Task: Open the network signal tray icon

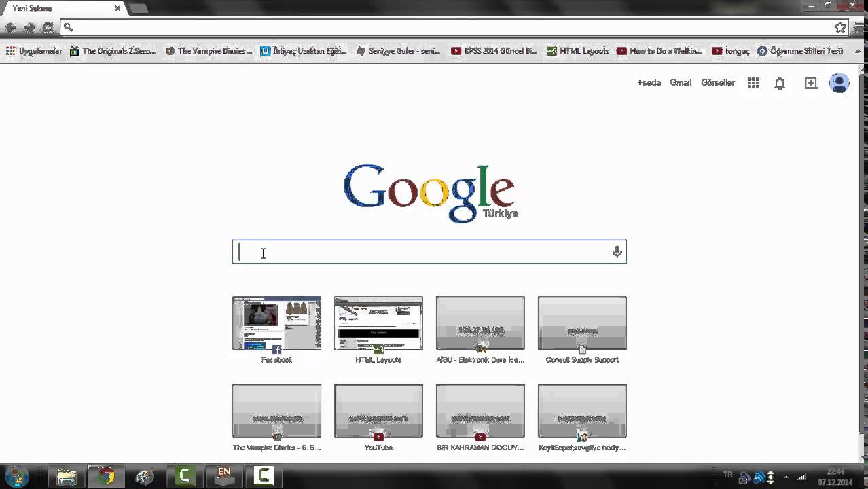Action: [x=803, y=477]
